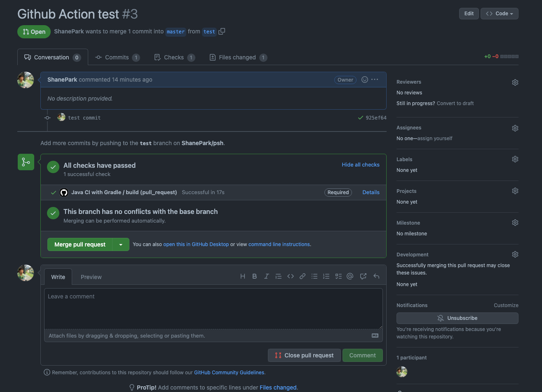
Task: Open the comment options three-dot menu
Action: click(375, 80)
